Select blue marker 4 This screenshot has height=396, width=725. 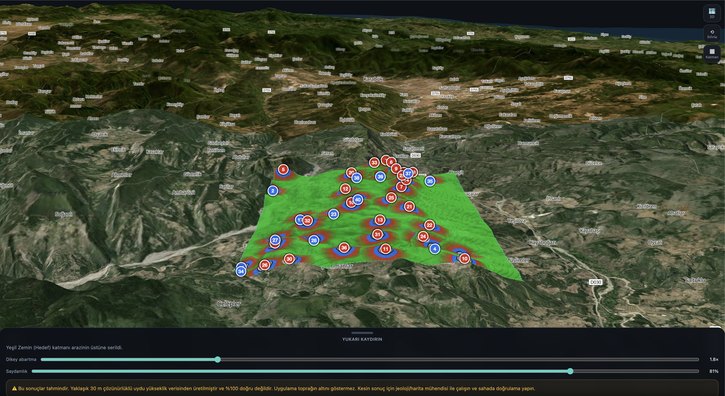pos(435,249)
